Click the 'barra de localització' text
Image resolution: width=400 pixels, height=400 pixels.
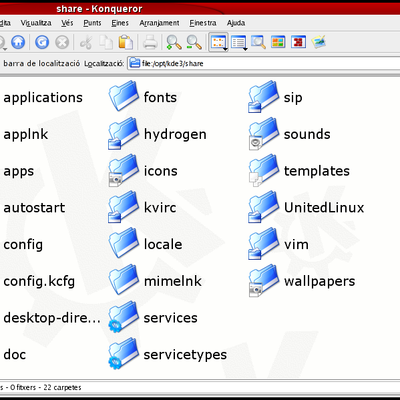tap(42, 63)
